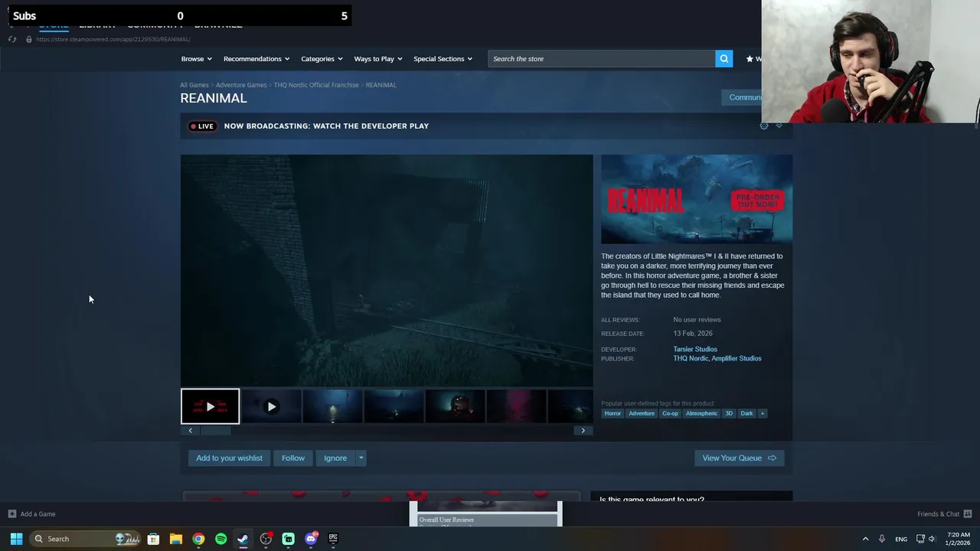Click the Dark tag

pos(746,413)
